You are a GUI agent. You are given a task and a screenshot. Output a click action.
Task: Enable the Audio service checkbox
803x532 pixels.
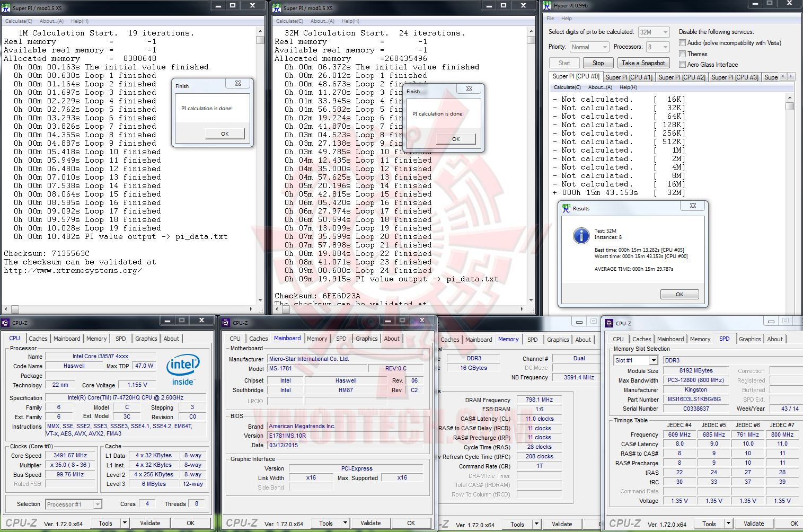[683, 43]
